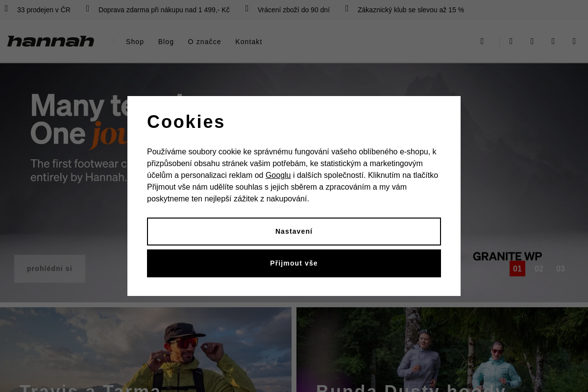This screenshot has width=588, height=392.
Task: Switch to slide 02
Action: [539, 269]
